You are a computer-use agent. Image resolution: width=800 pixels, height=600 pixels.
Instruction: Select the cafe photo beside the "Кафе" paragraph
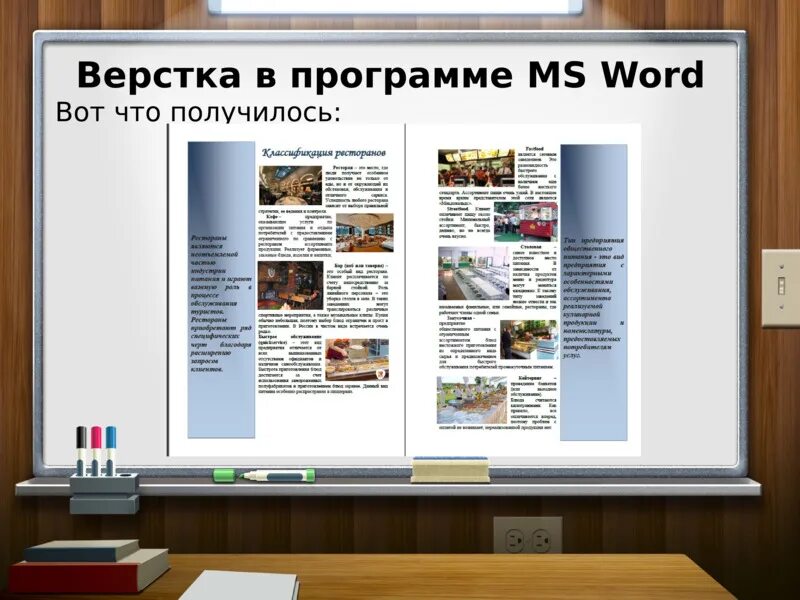[365, 233]
